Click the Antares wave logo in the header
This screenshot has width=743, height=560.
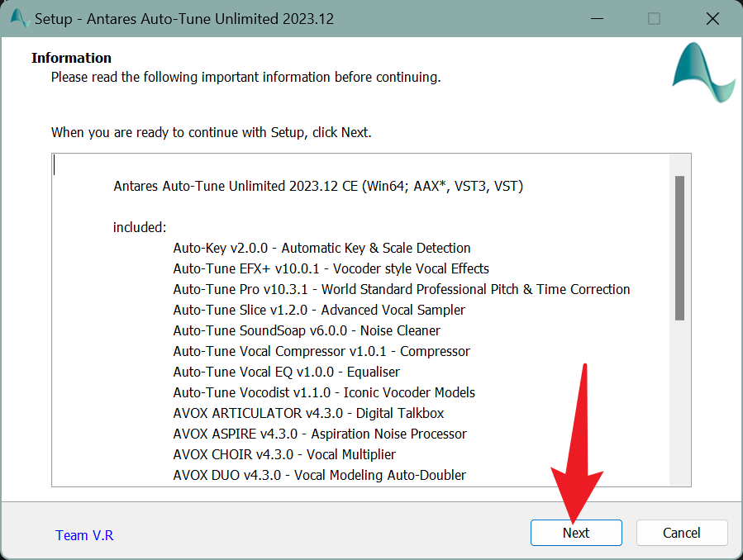[x=703, y=72]
